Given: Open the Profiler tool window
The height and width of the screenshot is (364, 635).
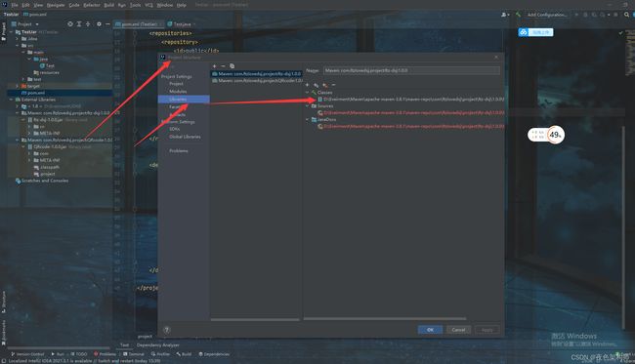Looking at the screenshot, I should pyautogui.click(x=161, y=354).
